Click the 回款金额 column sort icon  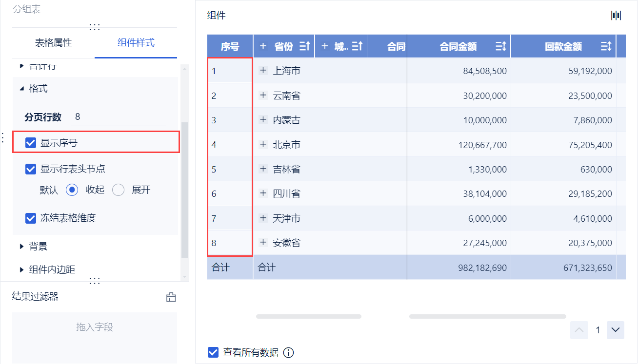pyautogui.click(x=606, y=47)
